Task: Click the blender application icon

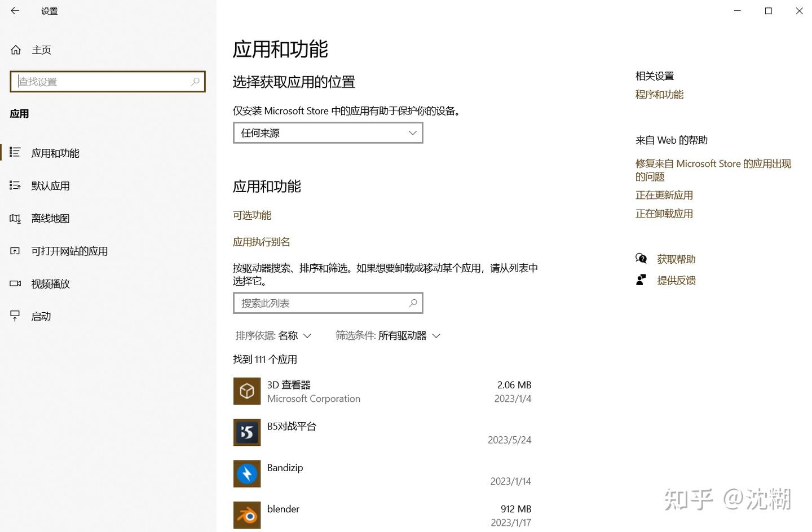Action: click(246, 515)
